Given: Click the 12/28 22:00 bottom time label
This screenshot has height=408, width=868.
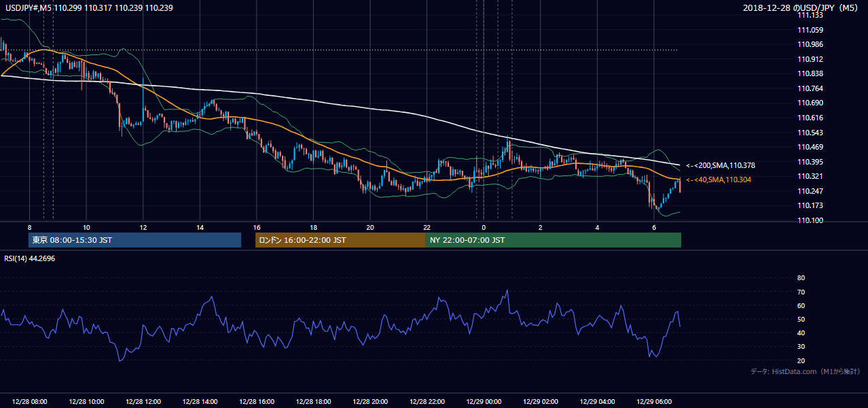Looking at the screenshot, I should pos(427,402).
